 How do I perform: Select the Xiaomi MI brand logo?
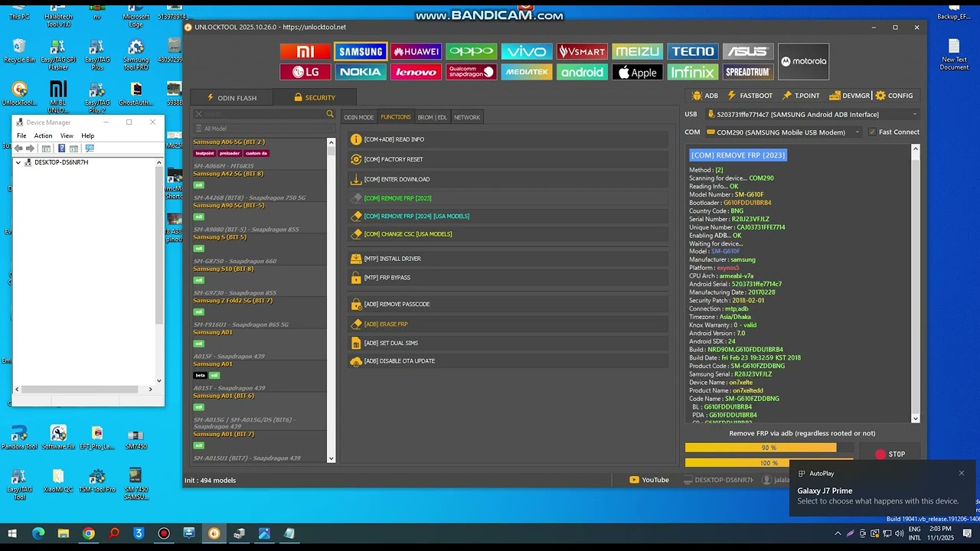pyautogui.click(x=305, y=51)
